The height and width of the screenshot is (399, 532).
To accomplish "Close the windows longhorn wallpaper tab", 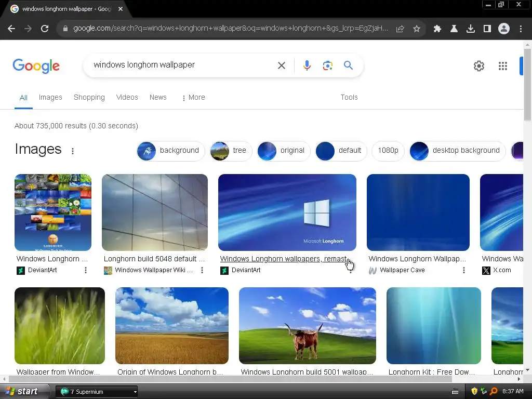I will 121,9.
